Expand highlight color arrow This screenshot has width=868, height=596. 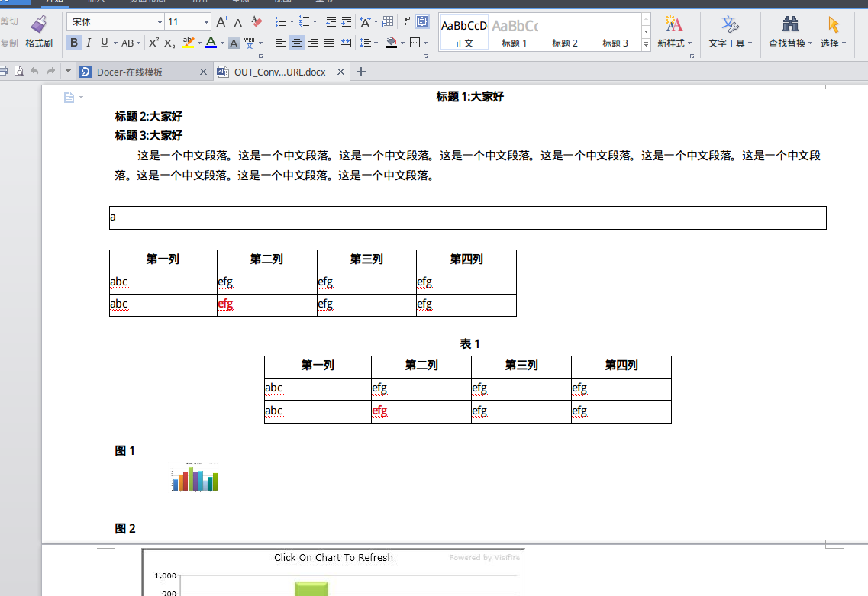point(200,43)
